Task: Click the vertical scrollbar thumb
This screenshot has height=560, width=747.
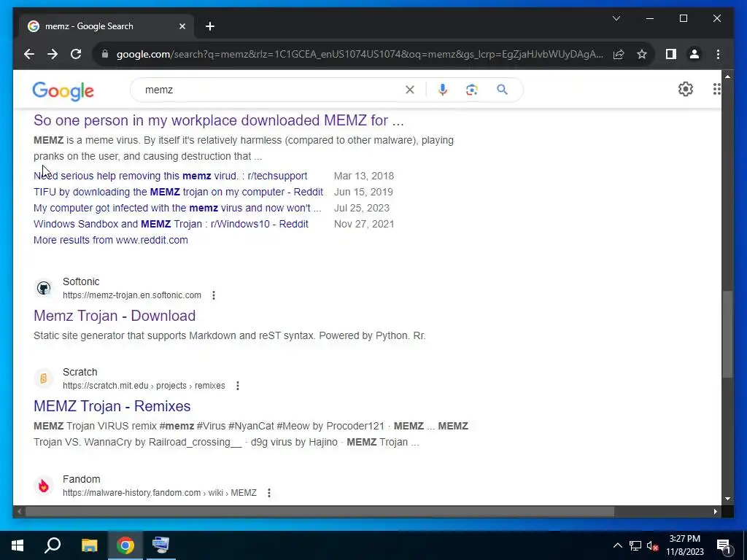Action: click(727, 334)
